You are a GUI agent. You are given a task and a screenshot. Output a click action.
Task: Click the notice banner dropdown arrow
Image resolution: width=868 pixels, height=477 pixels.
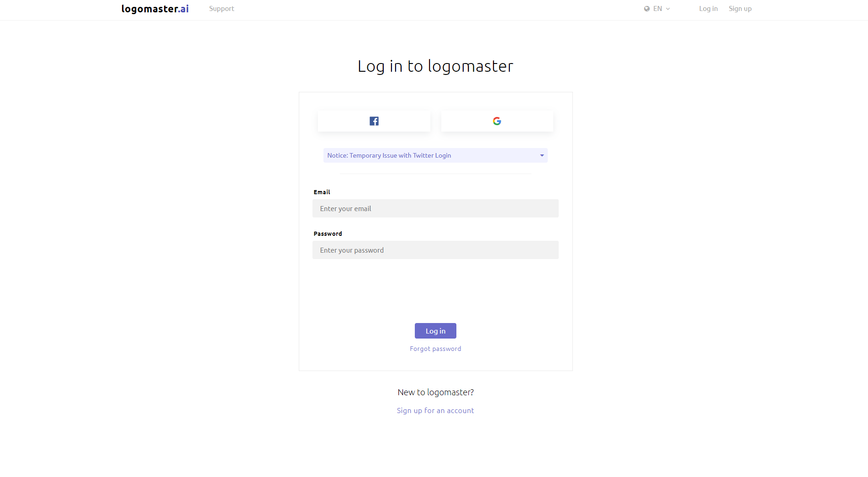(x=541, y=155)
